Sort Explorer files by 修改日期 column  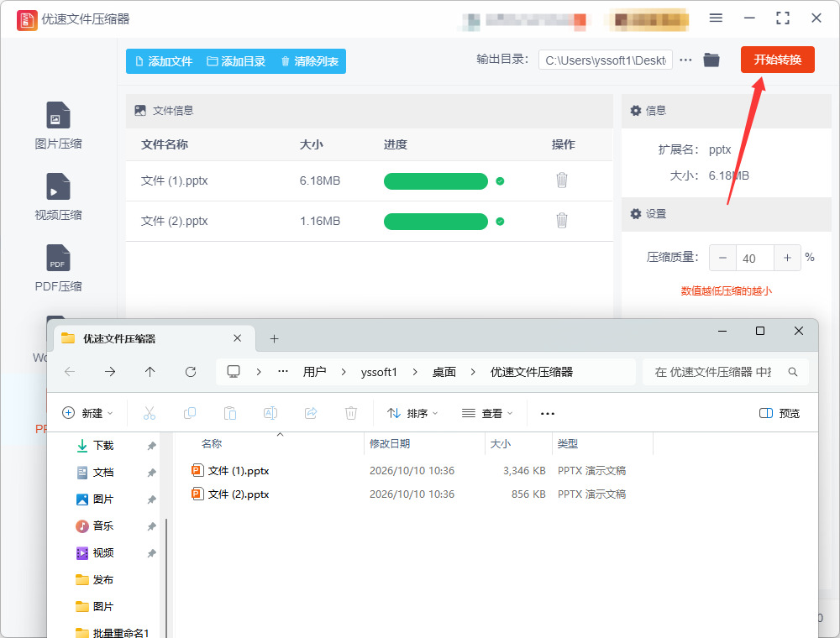tap(424, 444)
